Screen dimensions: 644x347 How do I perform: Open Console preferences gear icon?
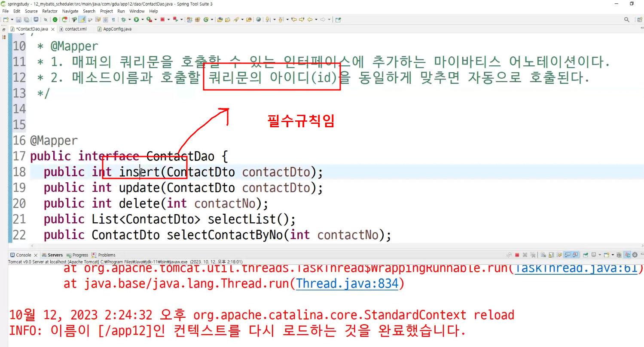[635, 255]
